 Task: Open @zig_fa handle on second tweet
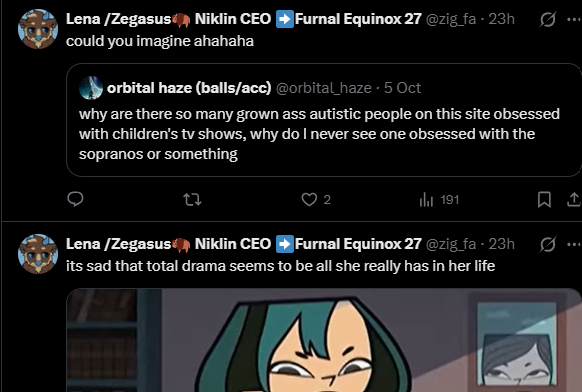pos(451,244)
